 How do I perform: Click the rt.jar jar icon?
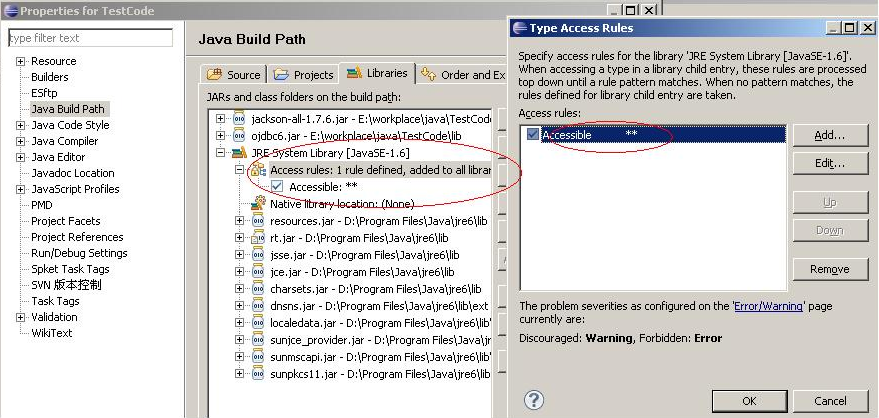[x=258, y=238]
